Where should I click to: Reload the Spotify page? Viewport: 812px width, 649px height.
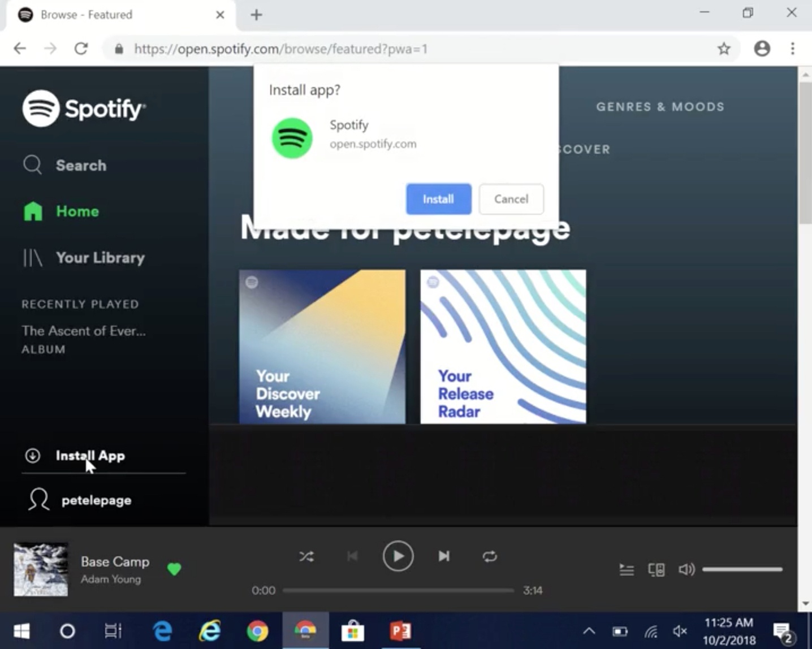81,49
